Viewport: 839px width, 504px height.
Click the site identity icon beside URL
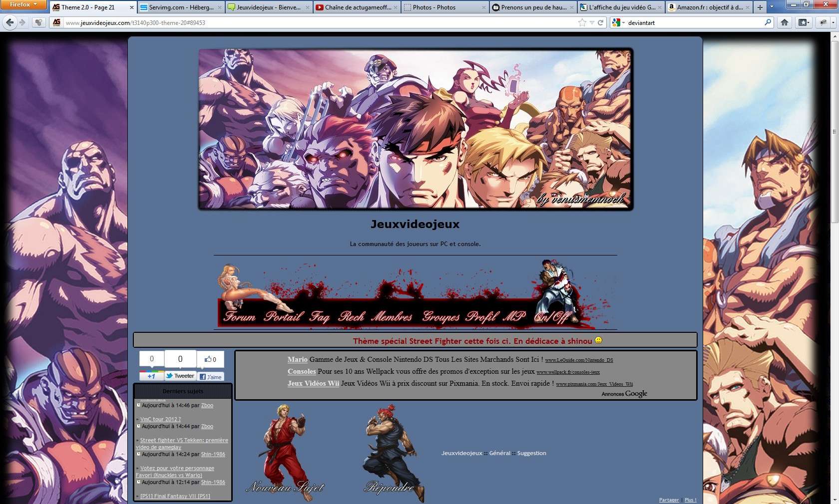click(x=56, y=22)
